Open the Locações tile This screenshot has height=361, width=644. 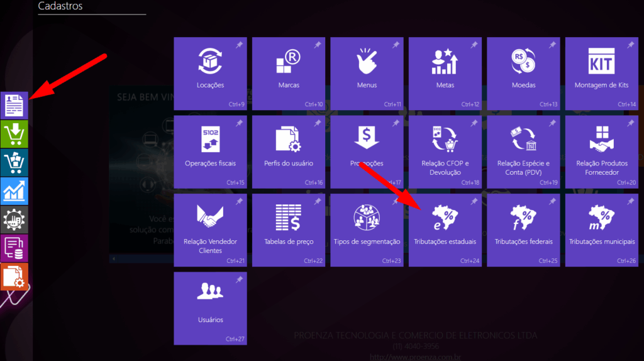point(210,73)
